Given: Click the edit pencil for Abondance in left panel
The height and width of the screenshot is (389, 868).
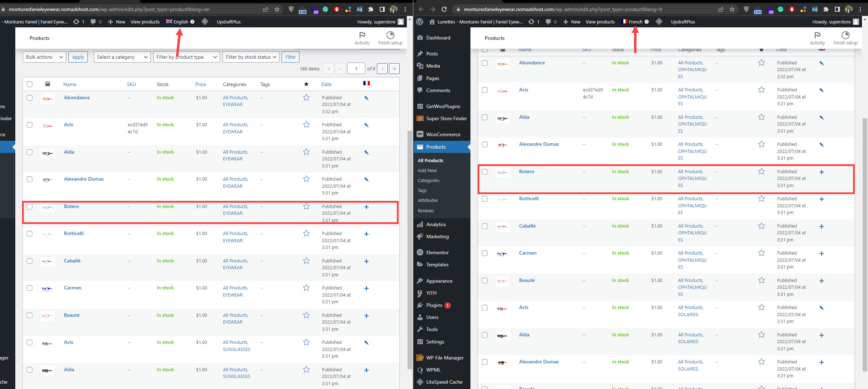Looking at the screenshot, I should pos(366,98).
